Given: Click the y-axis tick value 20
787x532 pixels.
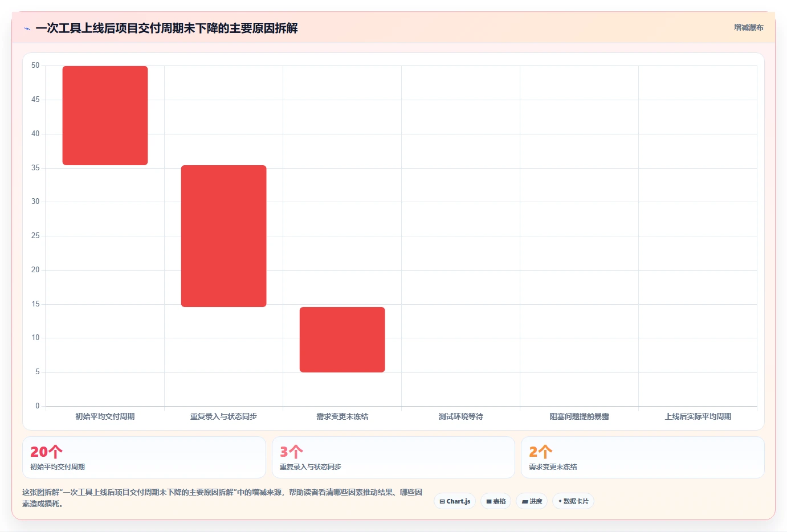Looking at the screenshot, I should tap(35, 270).
